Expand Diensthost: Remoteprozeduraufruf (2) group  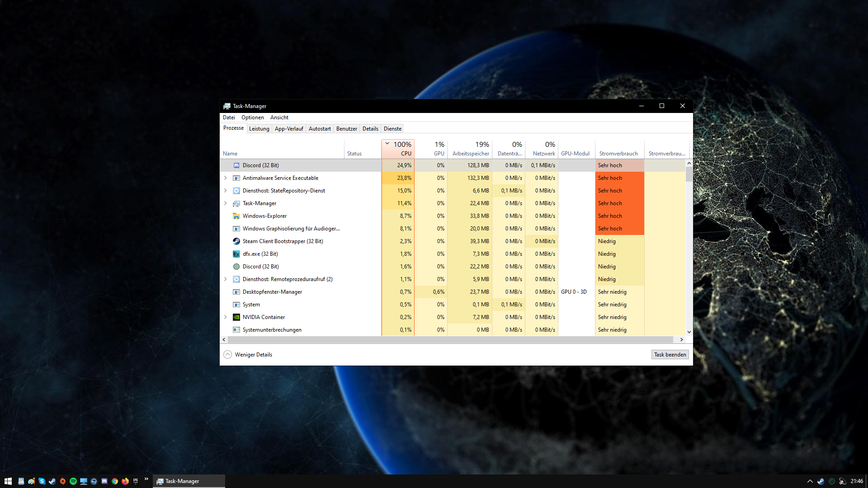point(225,279)
